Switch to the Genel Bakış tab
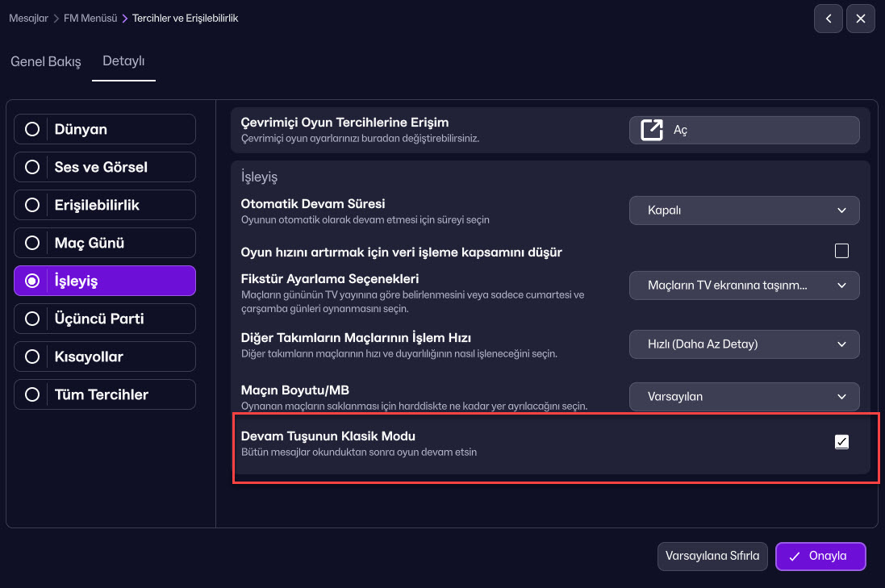885x588 pixels. tap(46, 62)
